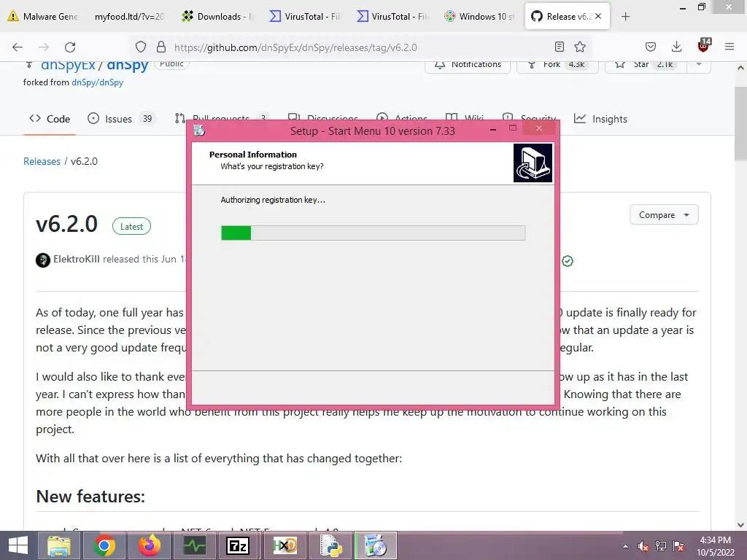Image resolution: width=747 pixels, height=560 pixels.
Task: Open Firefox hamburger menu
Action: click(729, 47)
